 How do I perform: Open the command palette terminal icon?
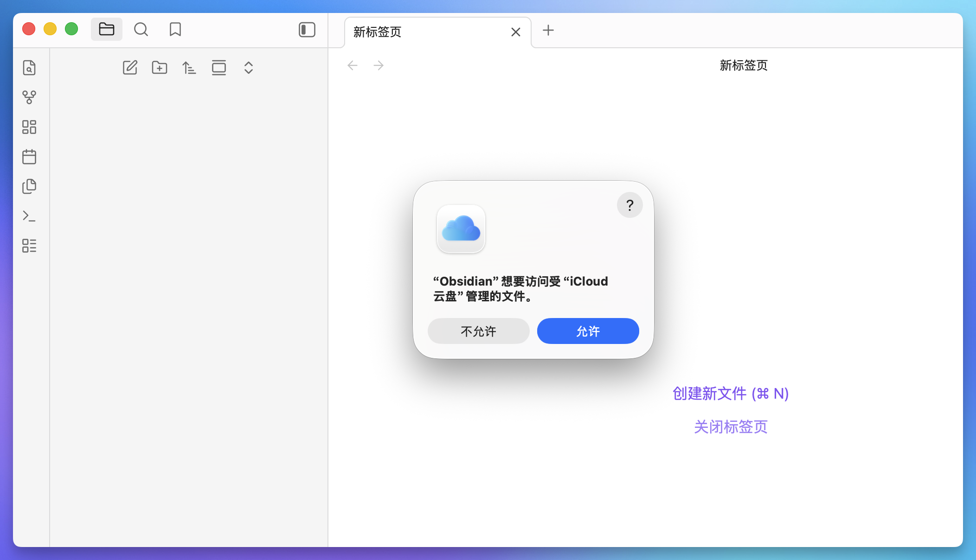click(x=29, y=216)
